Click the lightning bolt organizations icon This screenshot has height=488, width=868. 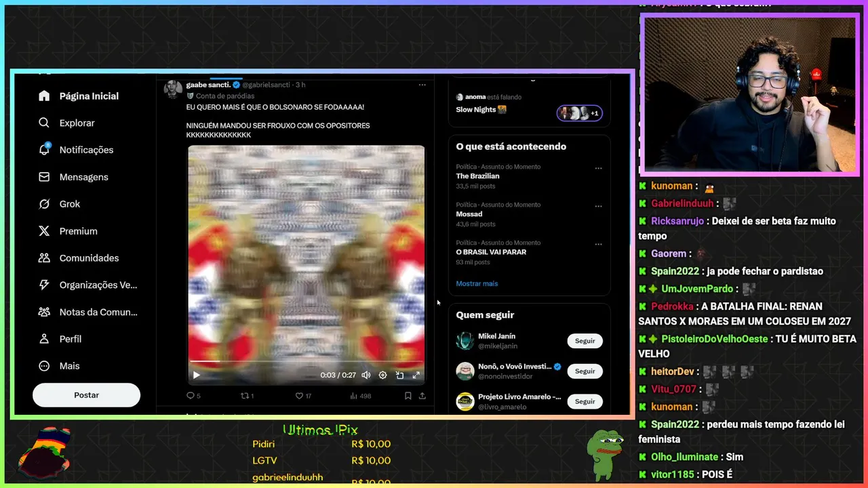pos(44,285)
